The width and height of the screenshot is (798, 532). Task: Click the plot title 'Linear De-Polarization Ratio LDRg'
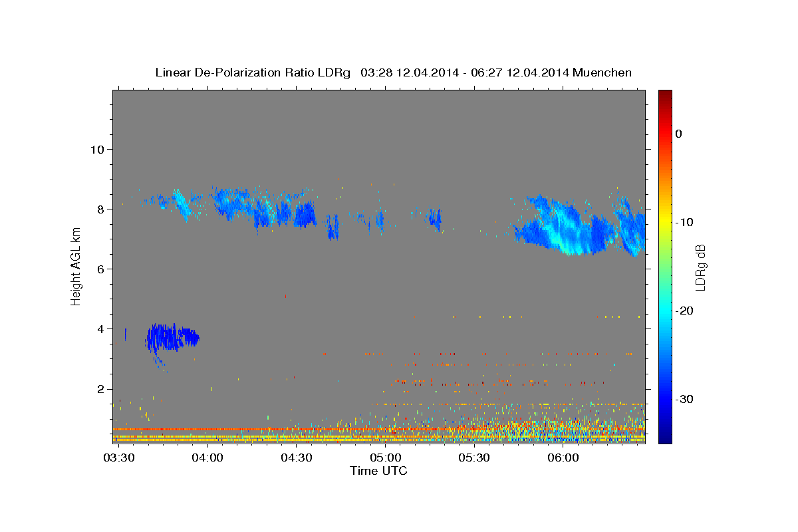(253, 72)
